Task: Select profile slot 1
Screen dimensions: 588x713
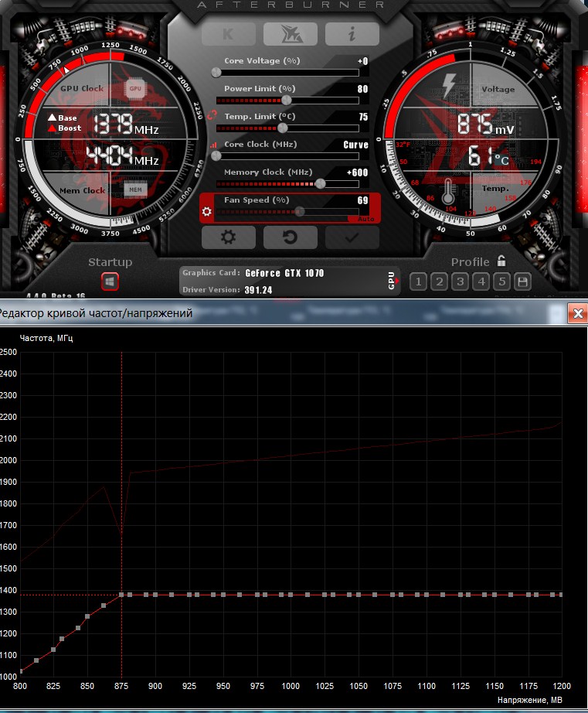Action: click(x=418, y=281)
